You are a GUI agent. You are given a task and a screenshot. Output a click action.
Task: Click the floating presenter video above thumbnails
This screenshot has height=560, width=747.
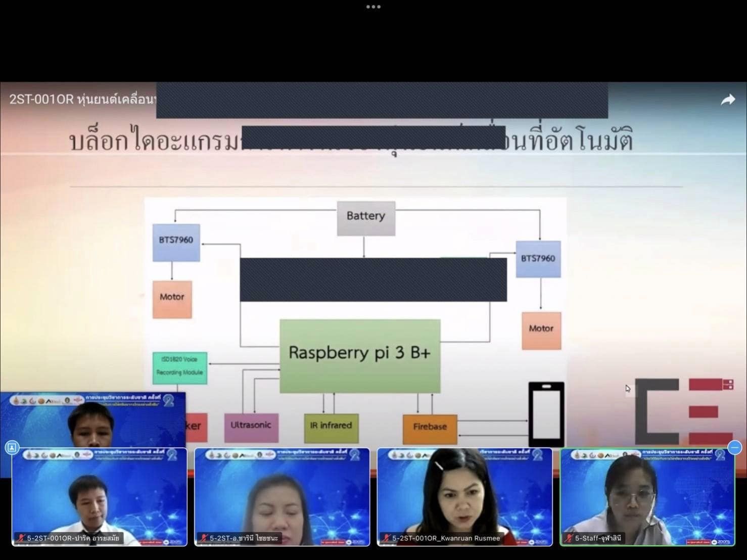[93, 419]
